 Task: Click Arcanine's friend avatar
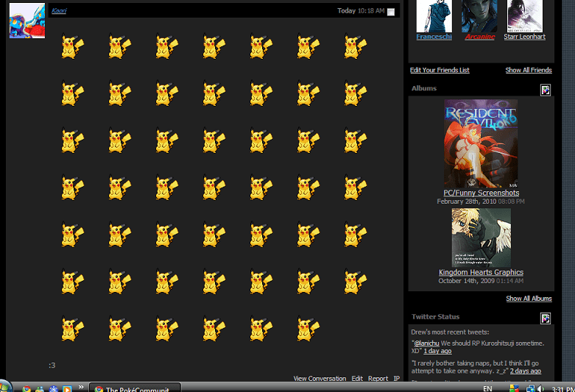[x=479, y=16]
